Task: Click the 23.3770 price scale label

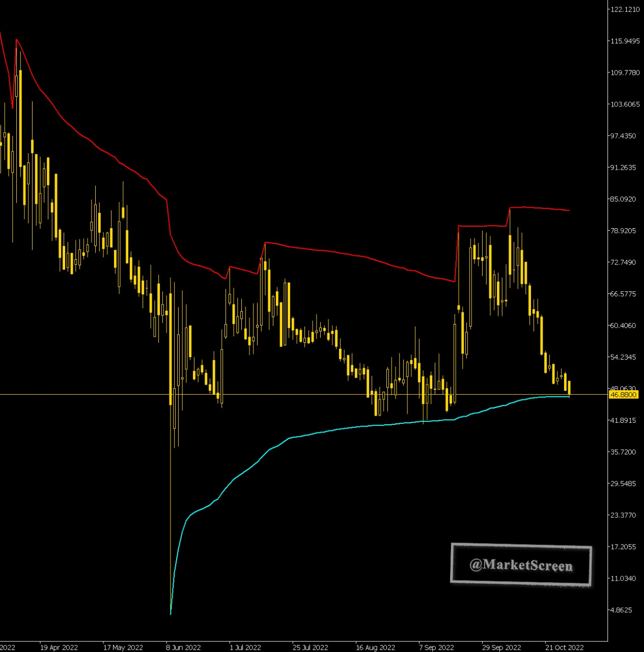Action: 623,515
